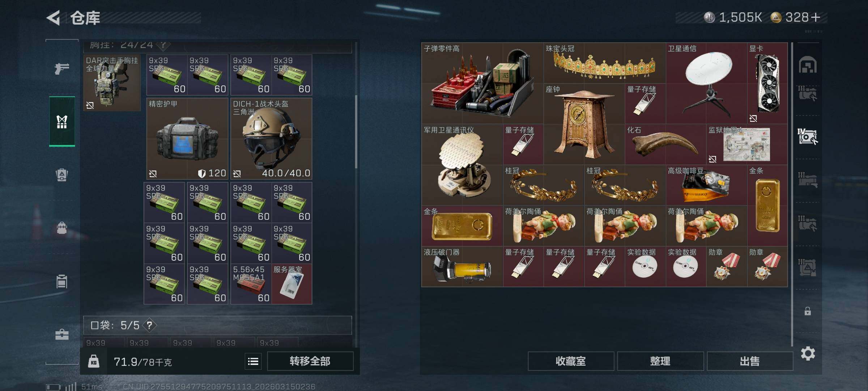This screenshot has width=868, height=391.
Task: Tap the locked storage slot padlock
Action: coord(808,311)
